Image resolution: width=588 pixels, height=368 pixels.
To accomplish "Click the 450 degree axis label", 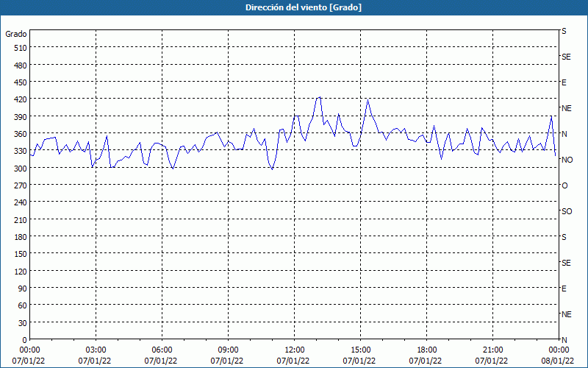I will (x=21, y=82).
